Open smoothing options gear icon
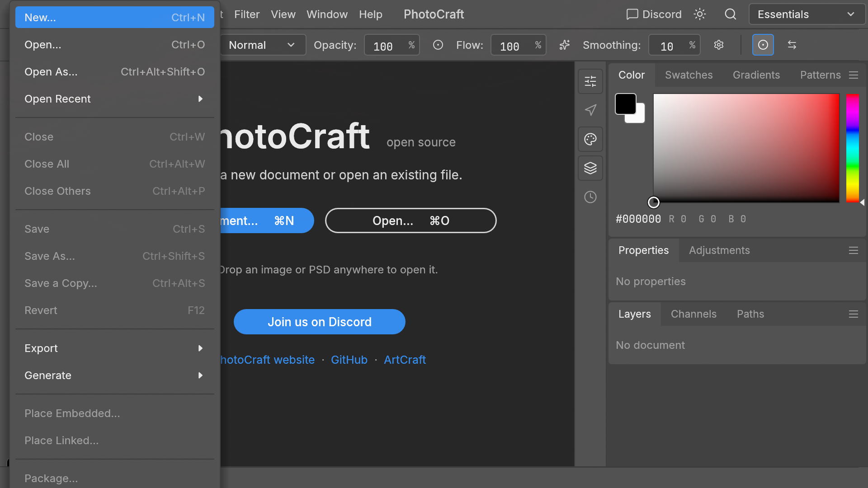Viewport: 868px width, 488px height. point(719,45)
